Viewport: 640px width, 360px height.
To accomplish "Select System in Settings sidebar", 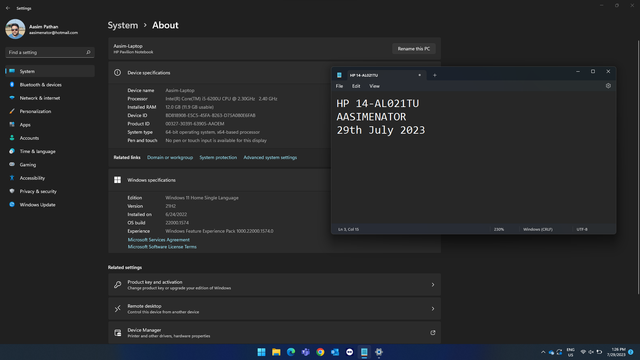I will [50, 71].
